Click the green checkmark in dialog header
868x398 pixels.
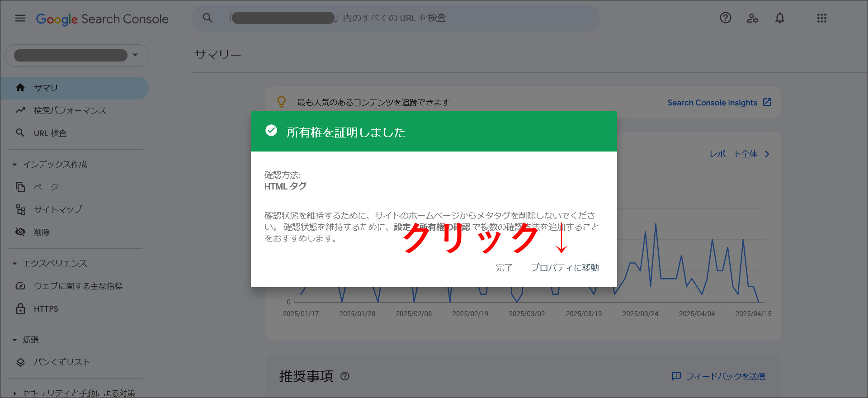point(271,131)
